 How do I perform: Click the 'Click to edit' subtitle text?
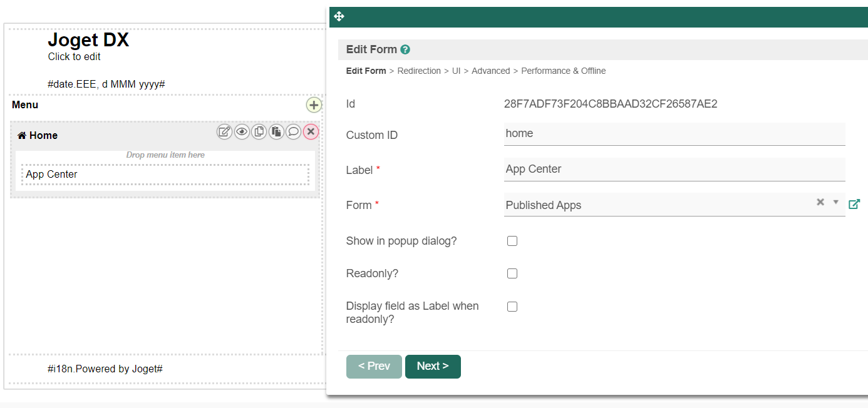coord(74,57)
